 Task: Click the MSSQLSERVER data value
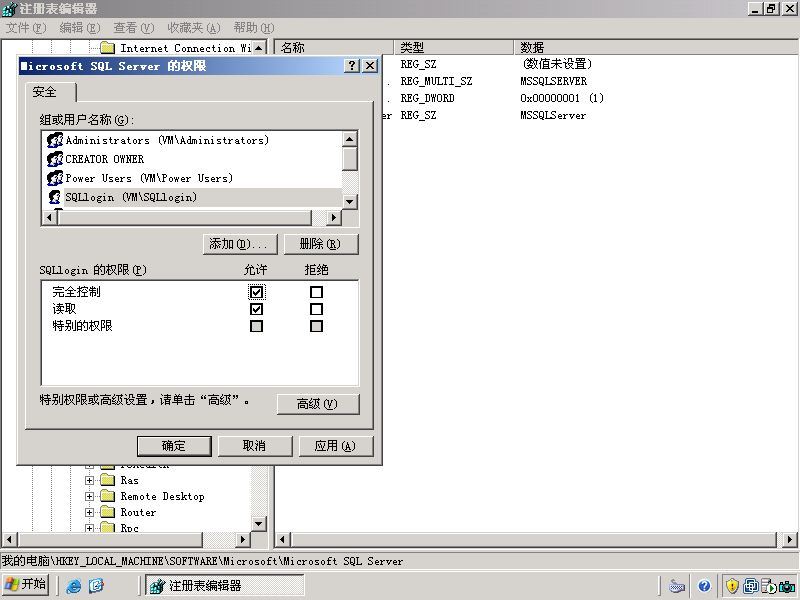tap(554, 81)
